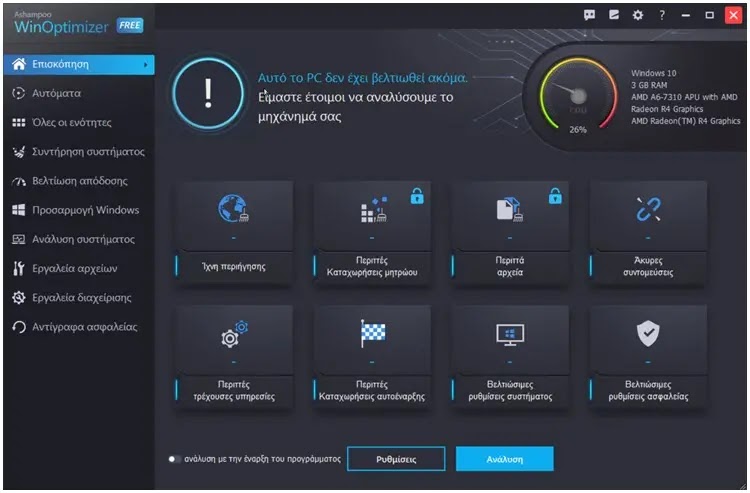Click the gears icon for τρέχουσες υπηρεσίες
The height and width of the screenshot is (493, 750).
[x=233, y=334]
